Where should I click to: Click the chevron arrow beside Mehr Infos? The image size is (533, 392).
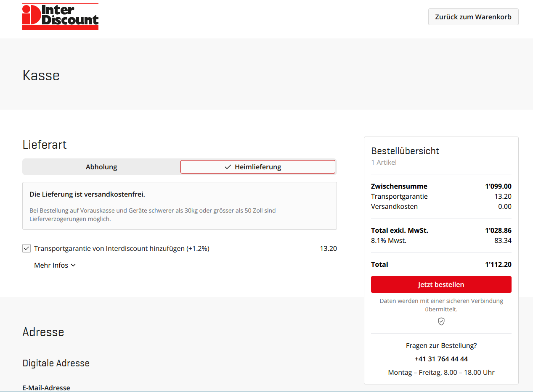73,265
